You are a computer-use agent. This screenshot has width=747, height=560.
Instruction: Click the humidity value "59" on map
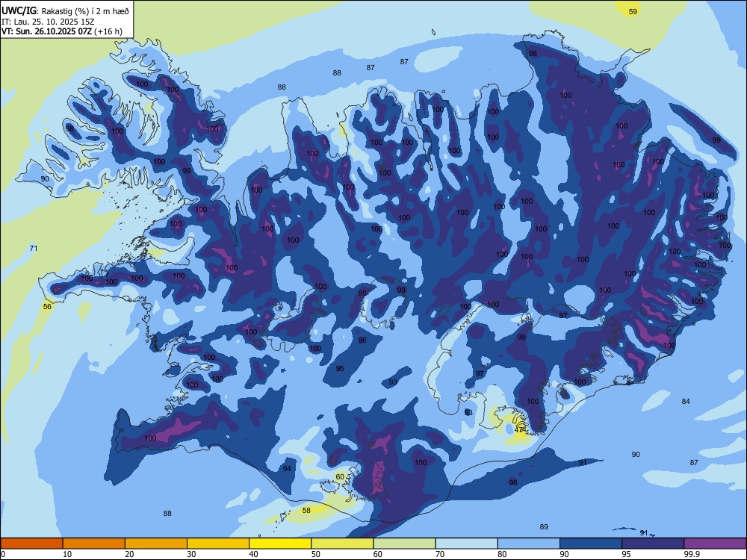[633, 11]
